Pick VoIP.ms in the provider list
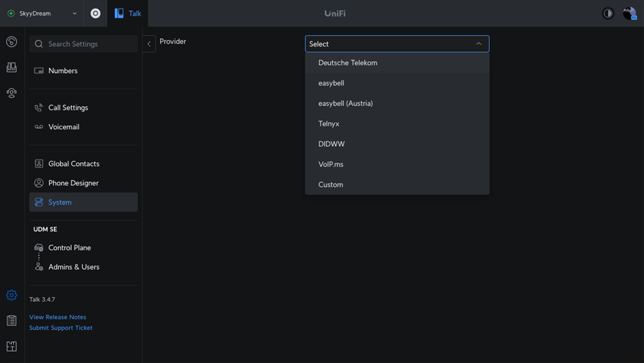This screenshot has width=644, height=363. point(331,164)
